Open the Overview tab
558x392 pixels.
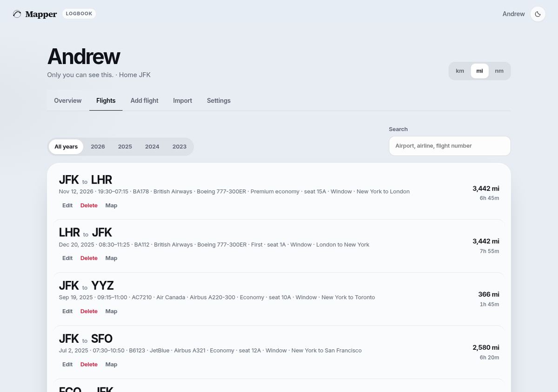point(68,100)
